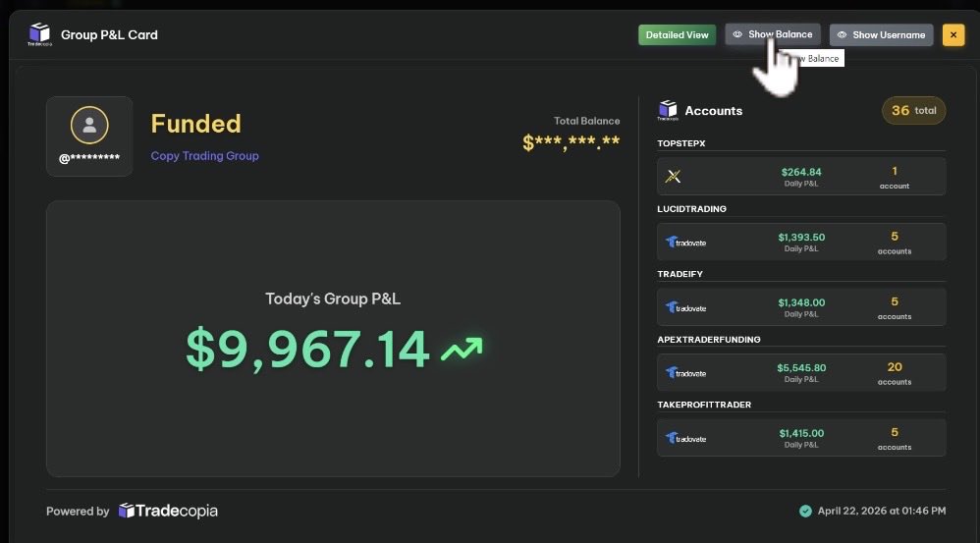Click the Accounts panel heading
980x543 pixels.
tap(714, 111)
